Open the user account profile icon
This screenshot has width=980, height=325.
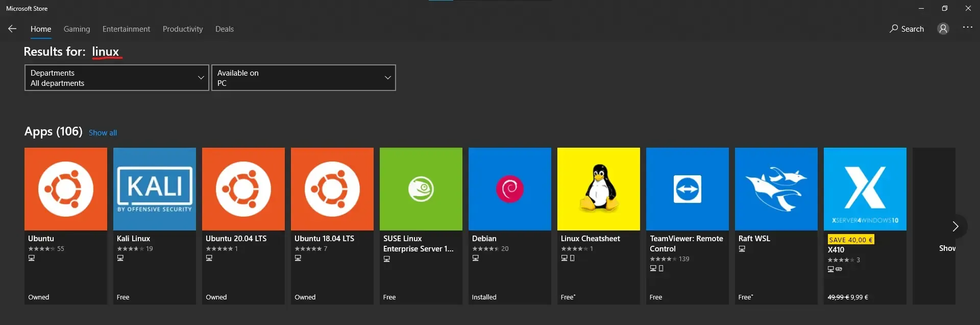[943, 29]
